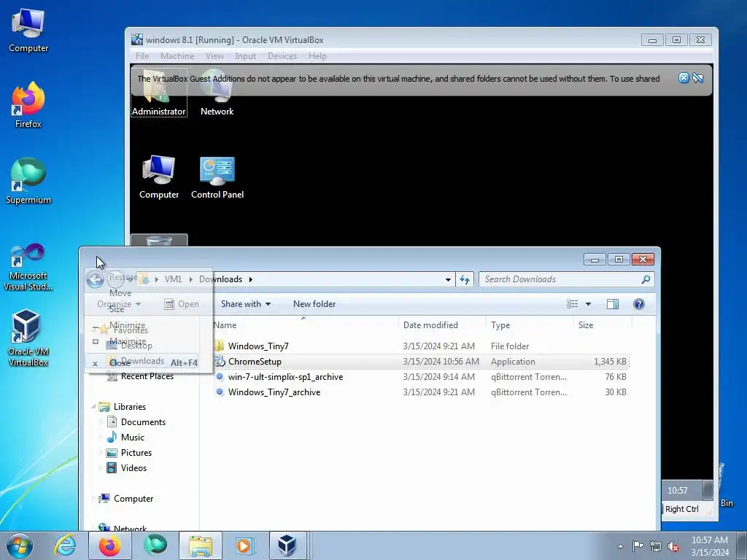
Task: Dismiss the Guest Additions notification with X icon
Action: [684, 78]
